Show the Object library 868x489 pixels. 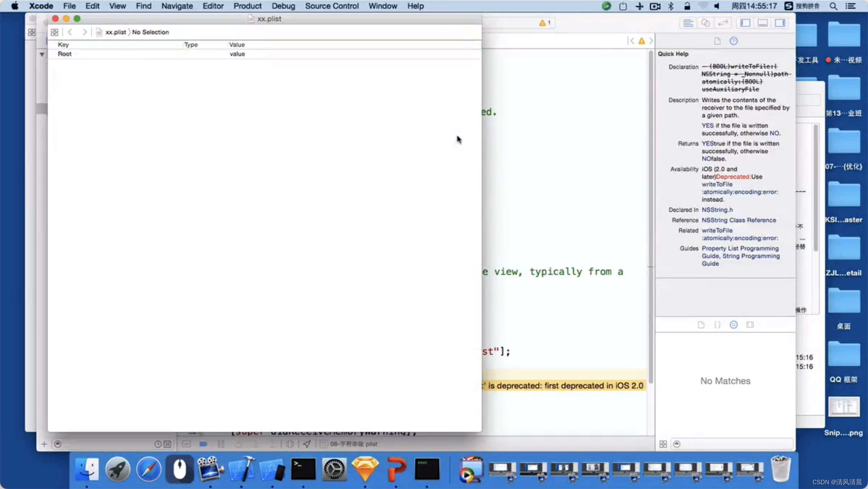point(733,325)
